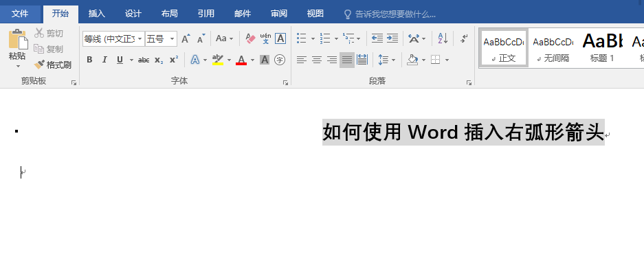
Task: Increase paragraph indent
Action: pyautogui.click(x=392, y=39)
